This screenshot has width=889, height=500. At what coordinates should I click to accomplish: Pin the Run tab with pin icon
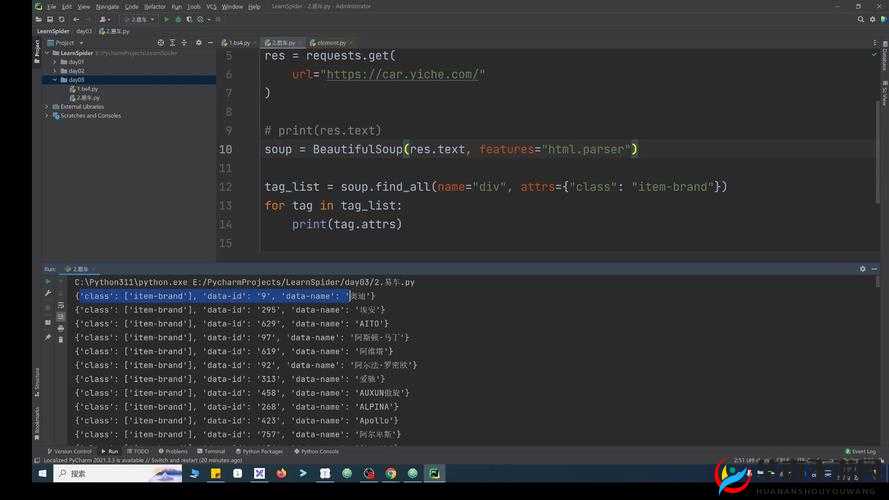point(48,338)
